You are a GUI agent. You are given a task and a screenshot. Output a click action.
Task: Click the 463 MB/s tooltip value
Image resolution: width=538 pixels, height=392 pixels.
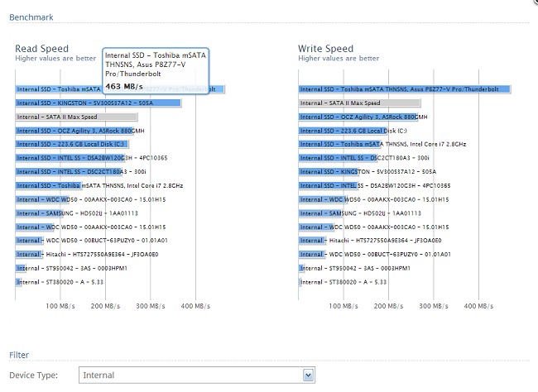124,87
